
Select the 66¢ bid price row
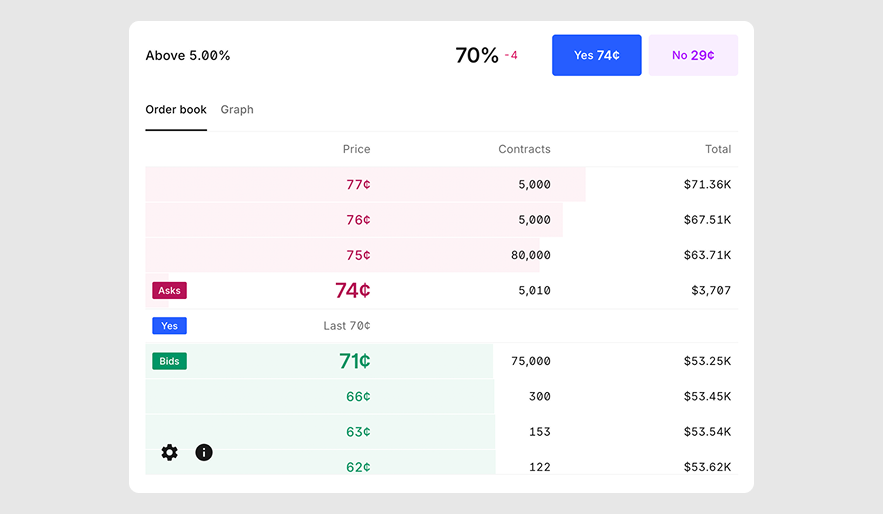(358, 397)
